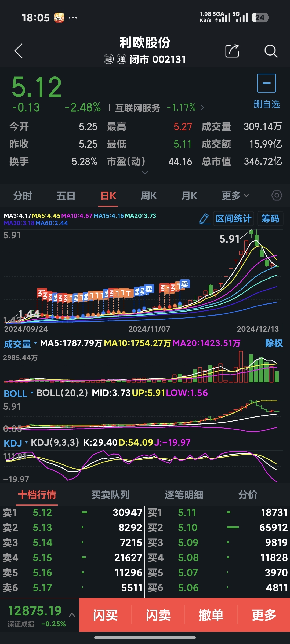Screen dimensions: 290x644
Task: Select the 买2 5.10 order row
Action: coord(218,528)
